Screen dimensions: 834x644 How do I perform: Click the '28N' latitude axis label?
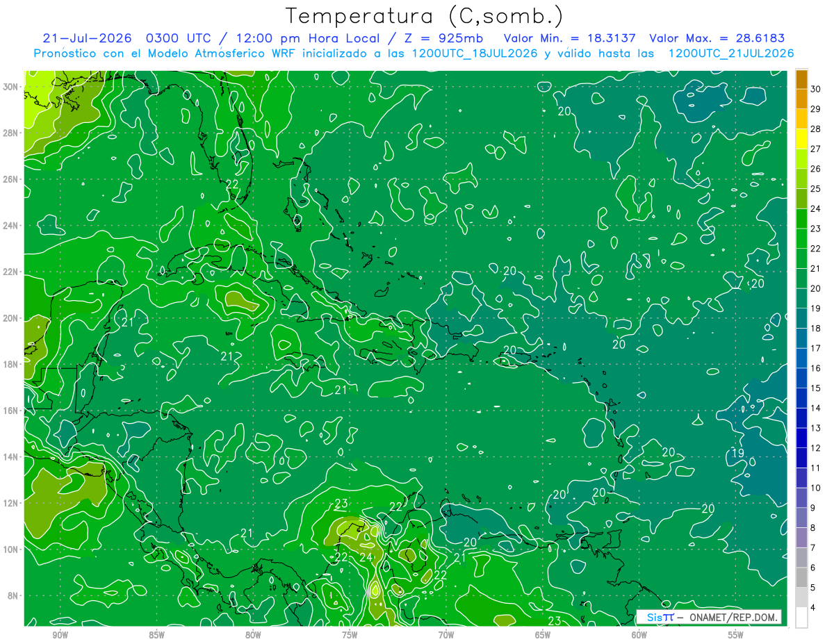click(10, 133)
